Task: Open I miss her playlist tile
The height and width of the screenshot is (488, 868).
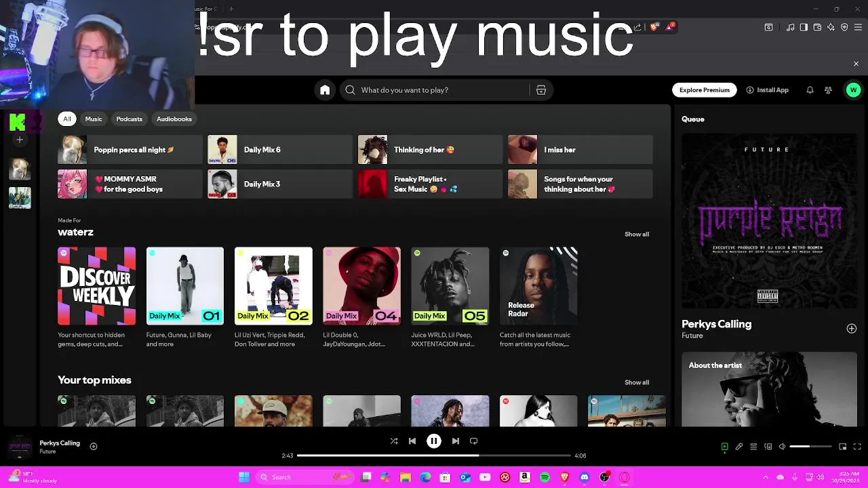Action: (x=580, y=150)
